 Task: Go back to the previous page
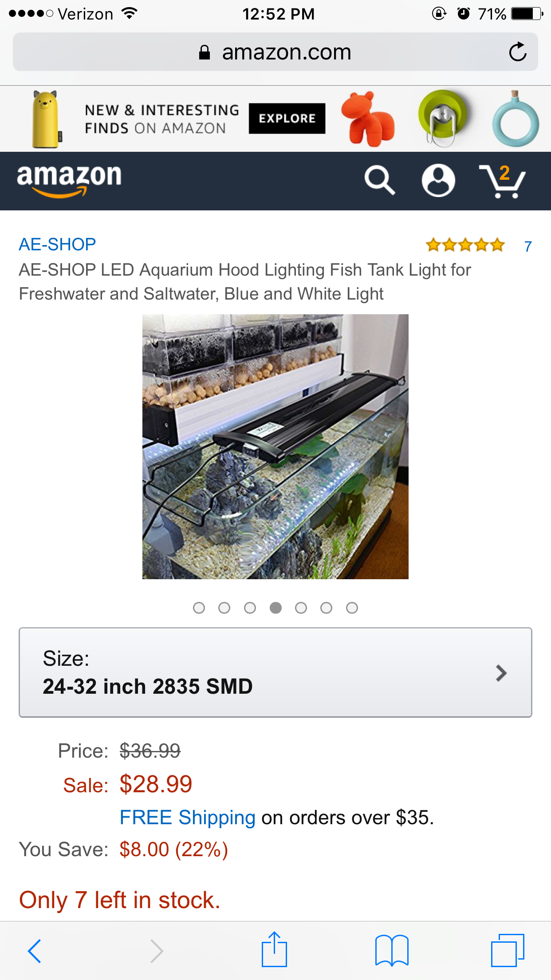(35, 951)
